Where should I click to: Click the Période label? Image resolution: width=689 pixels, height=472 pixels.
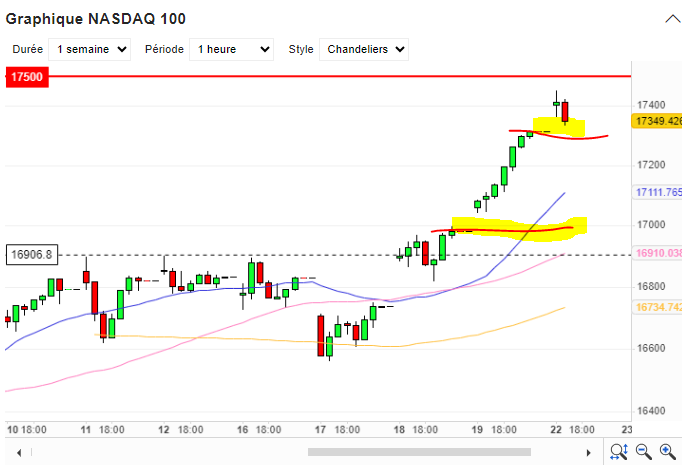coord(164,49)
